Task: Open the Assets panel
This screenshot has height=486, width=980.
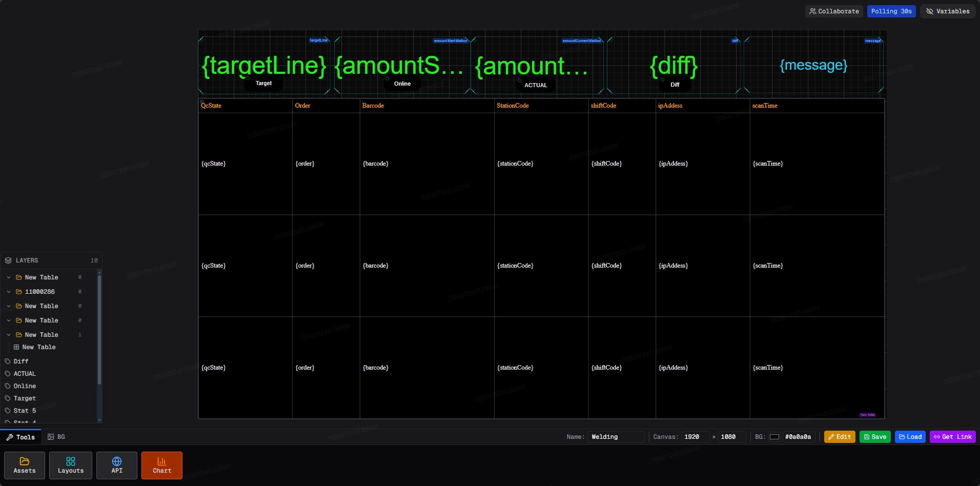Action: click(25, 465)
